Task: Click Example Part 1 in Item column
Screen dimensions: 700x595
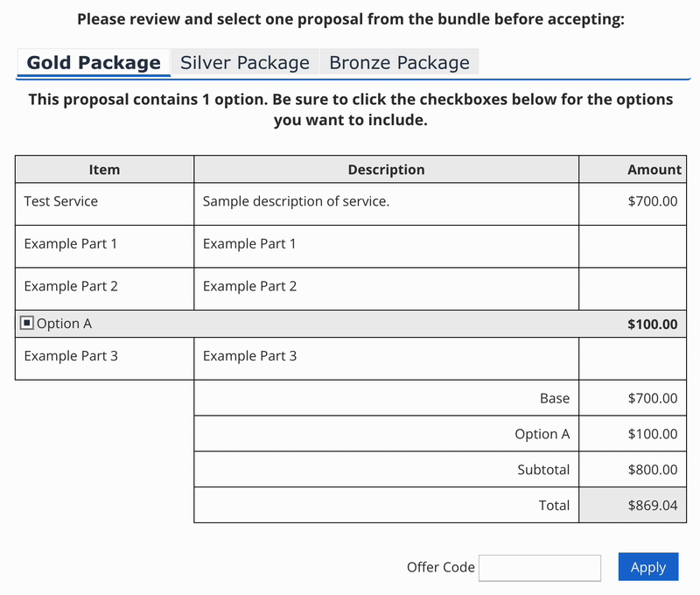Action: 71,244
